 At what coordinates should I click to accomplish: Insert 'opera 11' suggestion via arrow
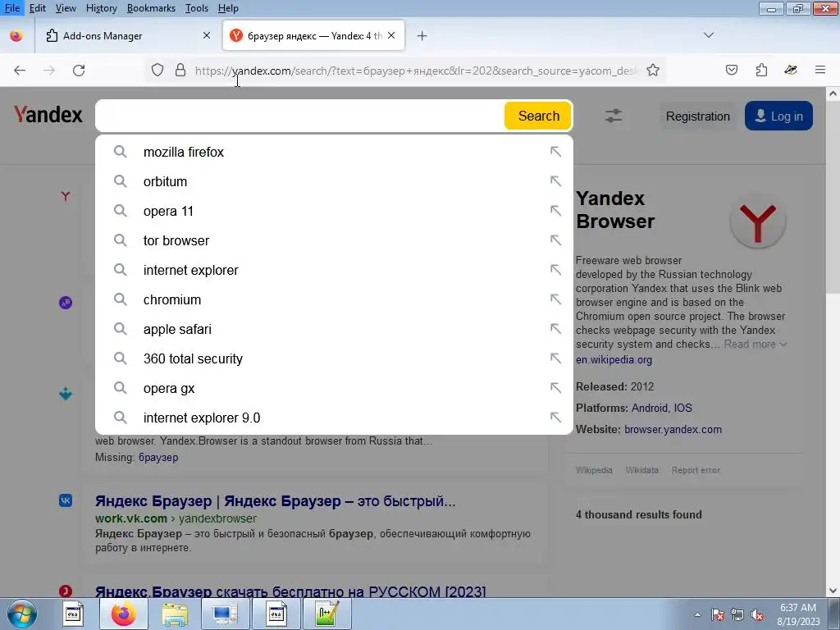tap(555, 211)
